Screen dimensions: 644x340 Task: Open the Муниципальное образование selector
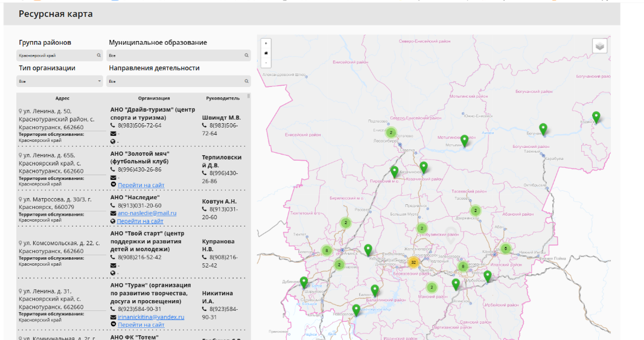click(178, 56)
